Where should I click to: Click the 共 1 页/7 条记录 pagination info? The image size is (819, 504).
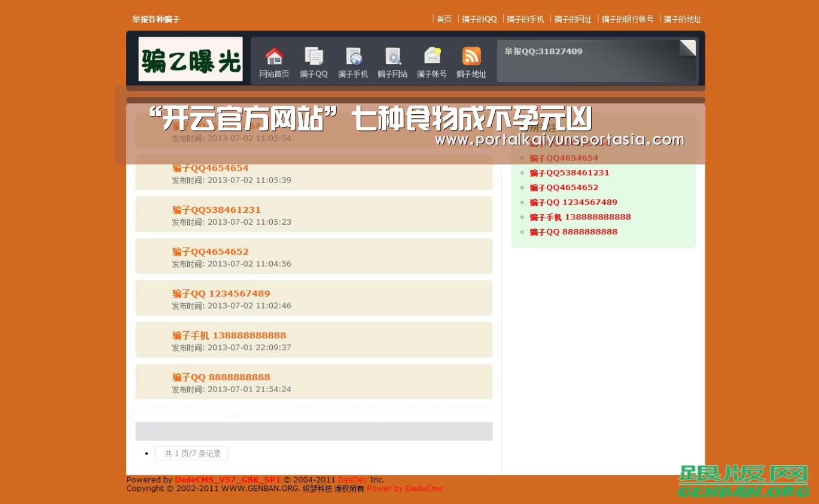[x=191, y=454]
